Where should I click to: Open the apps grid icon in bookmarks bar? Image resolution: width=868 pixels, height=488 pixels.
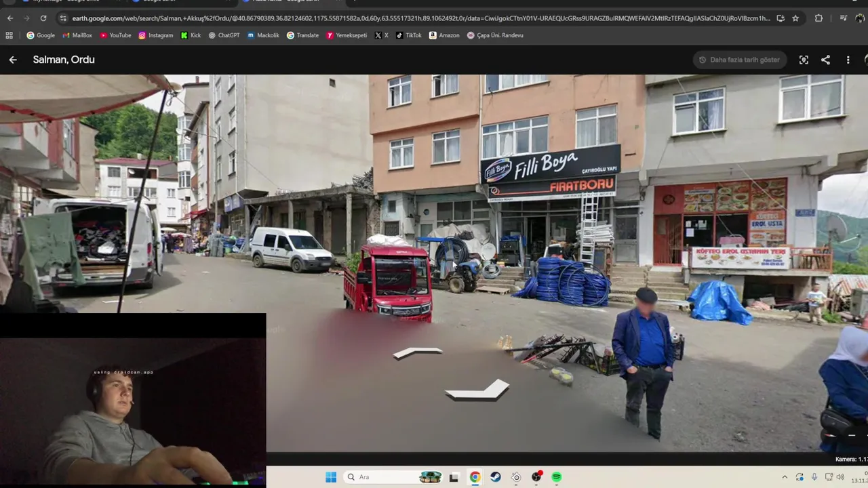point(9,35)
